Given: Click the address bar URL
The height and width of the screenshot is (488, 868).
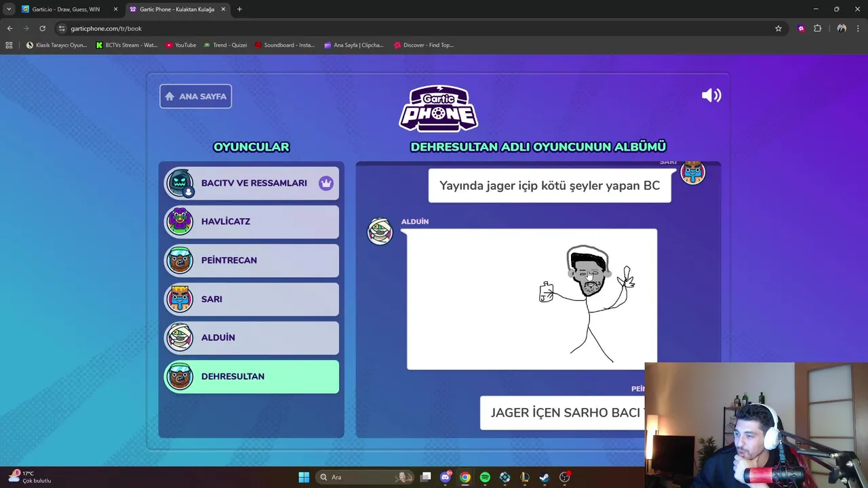Looking at the screenshot, I should click(106, 28).
